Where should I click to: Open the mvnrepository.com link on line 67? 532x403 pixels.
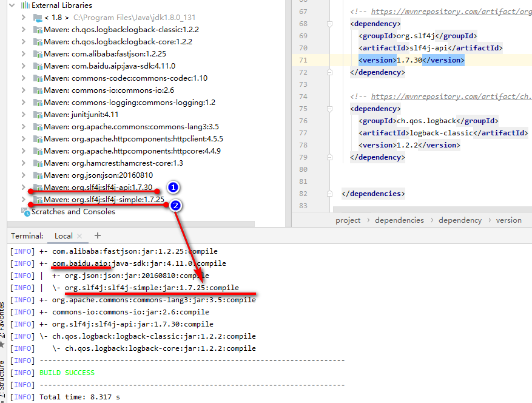coord(451,11)
